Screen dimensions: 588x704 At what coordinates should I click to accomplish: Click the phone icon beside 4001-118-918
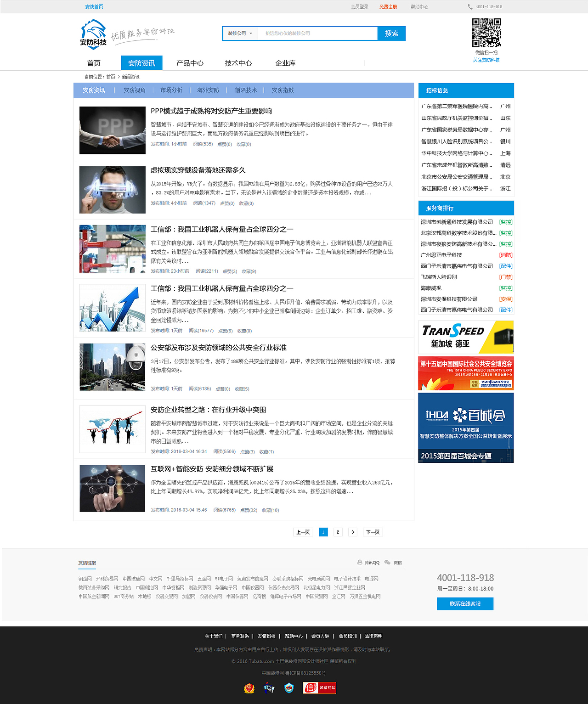[x=469, y=6]
